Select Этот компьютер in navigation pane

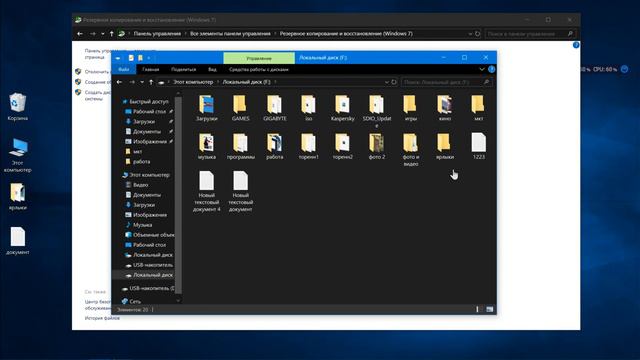pyautogui.click(x=146, y=175)
